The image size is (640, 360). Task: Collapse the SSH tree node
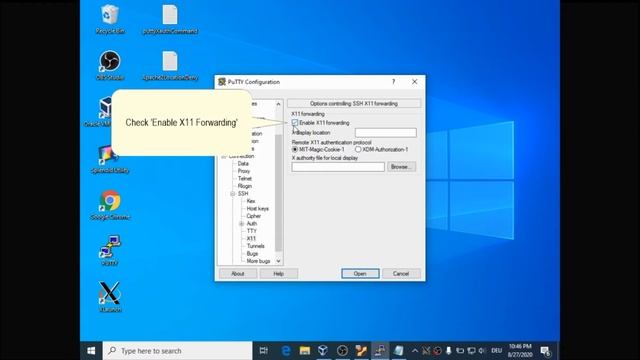[x=233, y=193]
